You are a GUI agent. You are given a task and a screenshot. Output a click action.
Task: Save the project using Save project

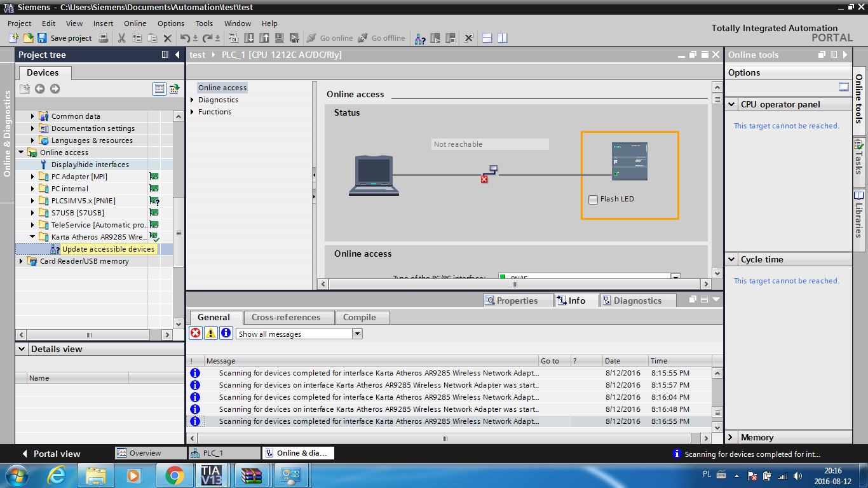click(65, 38)
